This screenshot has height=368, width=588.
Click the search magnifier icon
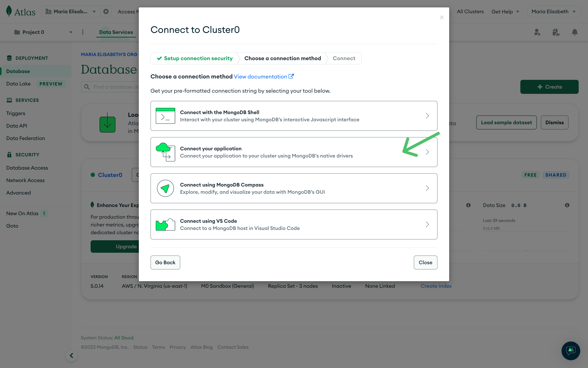point(87,87)
